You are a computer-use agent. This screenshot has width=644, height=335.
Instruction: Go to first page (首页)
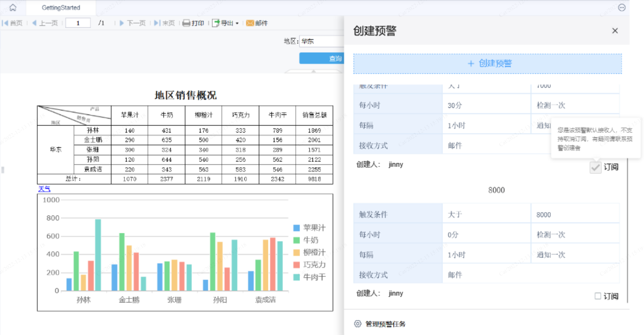[x=12, y=23]
